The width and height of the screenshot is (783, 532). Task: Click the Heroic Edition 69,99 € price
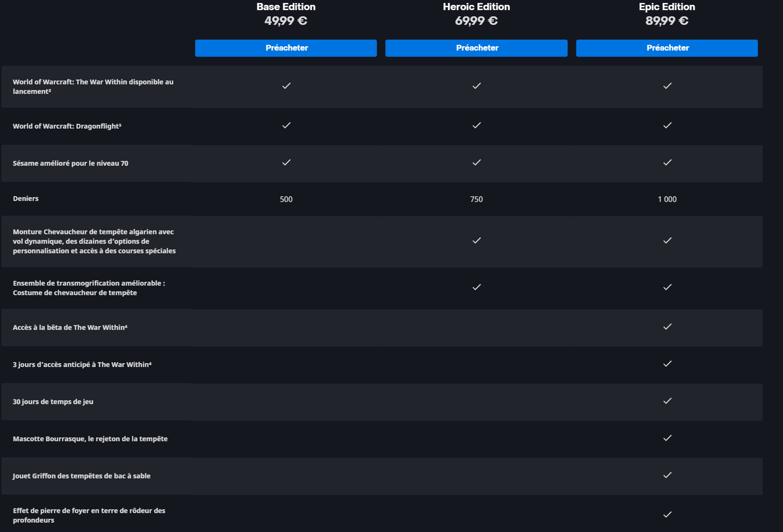point(476,21)
